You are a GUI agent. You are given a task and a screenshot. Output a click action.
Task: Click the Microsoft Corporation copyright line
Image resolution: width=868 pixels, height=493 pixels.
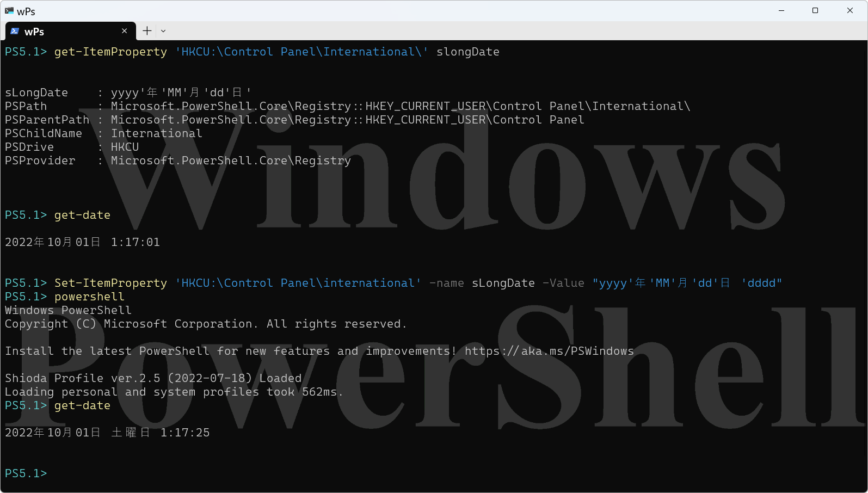click(206, 324)
